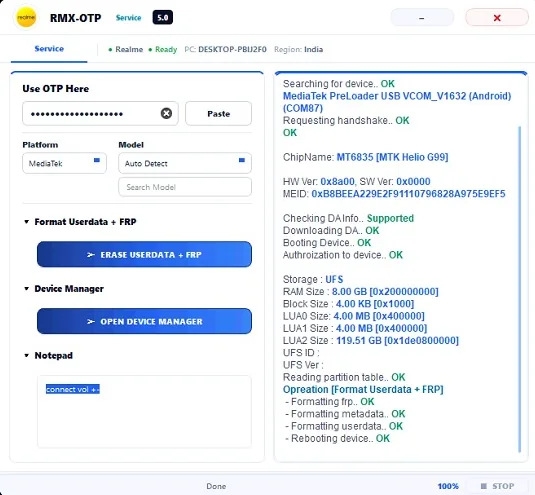Click the highlighted 'connect vol +-' text

click(73, 389)
